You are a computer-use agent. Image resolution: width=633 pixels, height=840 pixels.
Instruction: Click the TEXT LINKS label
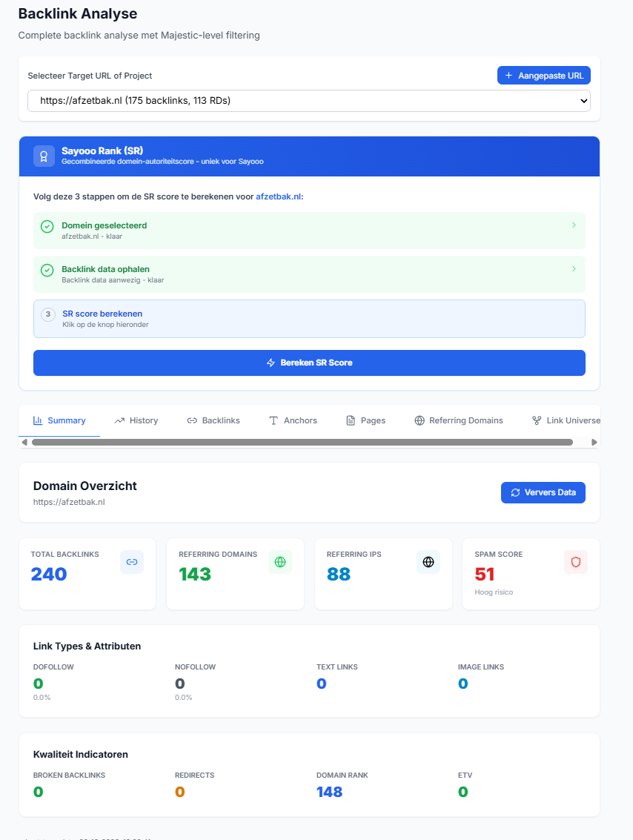click(337, 667)
